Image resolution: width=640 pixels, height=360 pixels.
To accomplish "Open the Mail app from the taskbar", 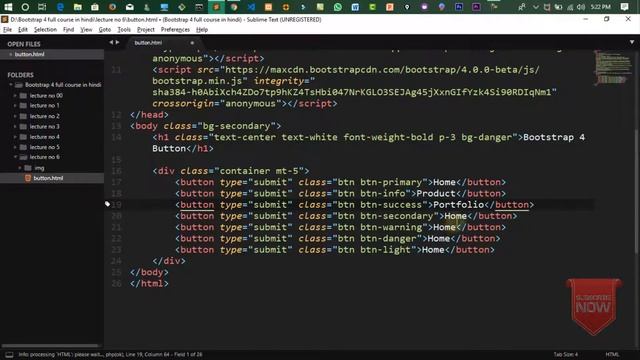I will click(x=130, y=7).
